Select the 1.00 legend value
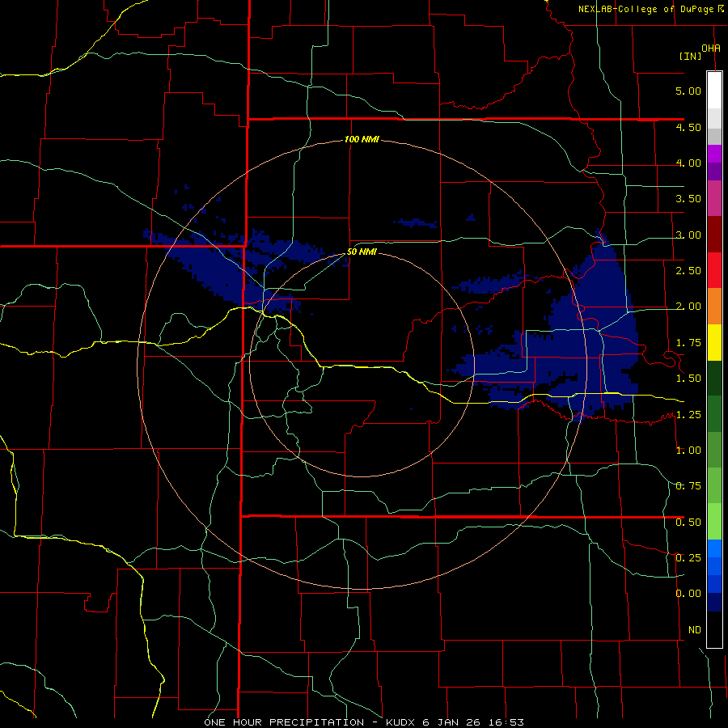Image resolution: width=728 pixels, height=728 pixels. (x=688, y=451)
